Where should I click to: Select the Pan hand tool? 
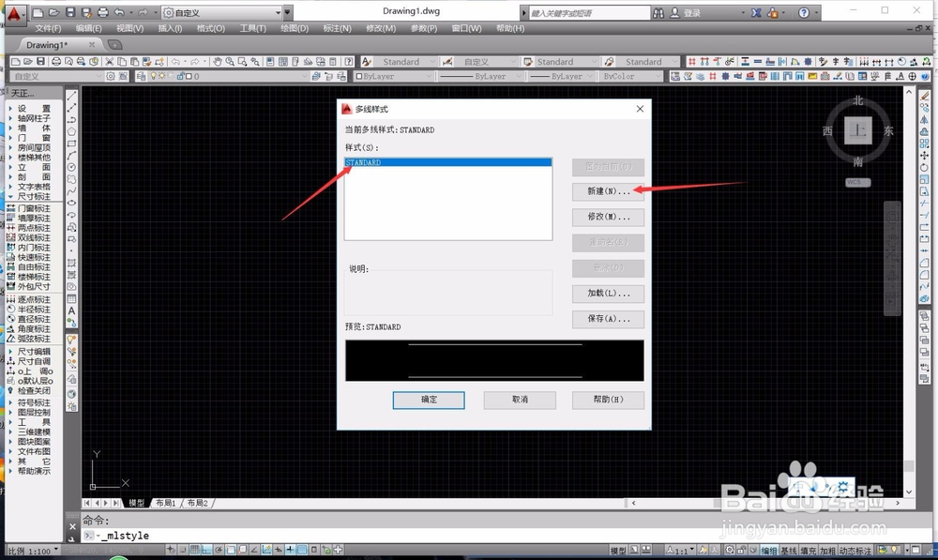218,62
